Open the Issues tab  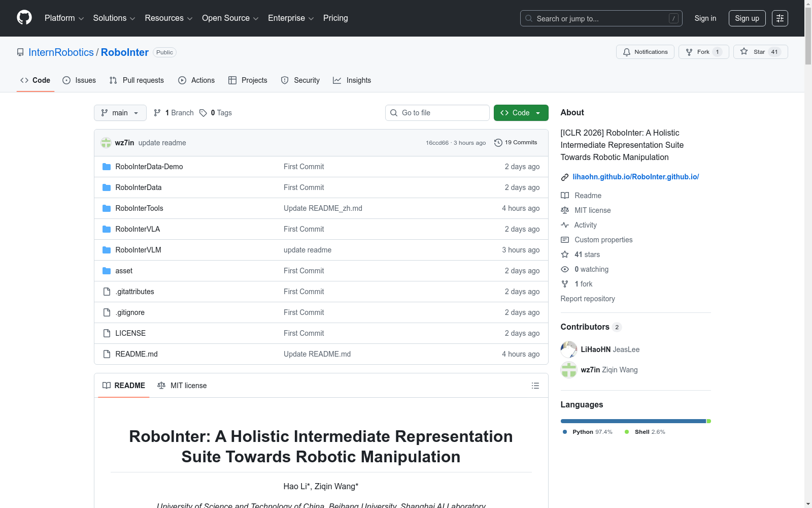[x=79, y=80]
